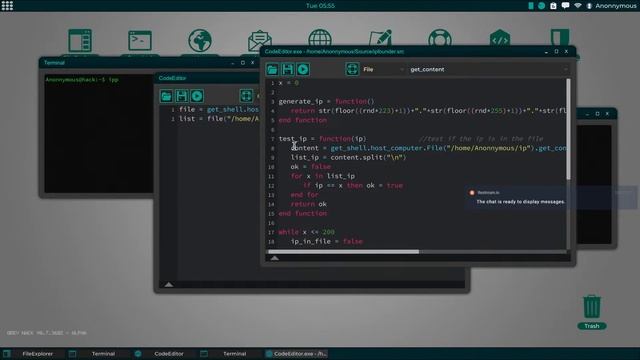Screen dimensions: 640x360
Task: Open the web browser wireframe-globe icon
Action: [320, 38]
